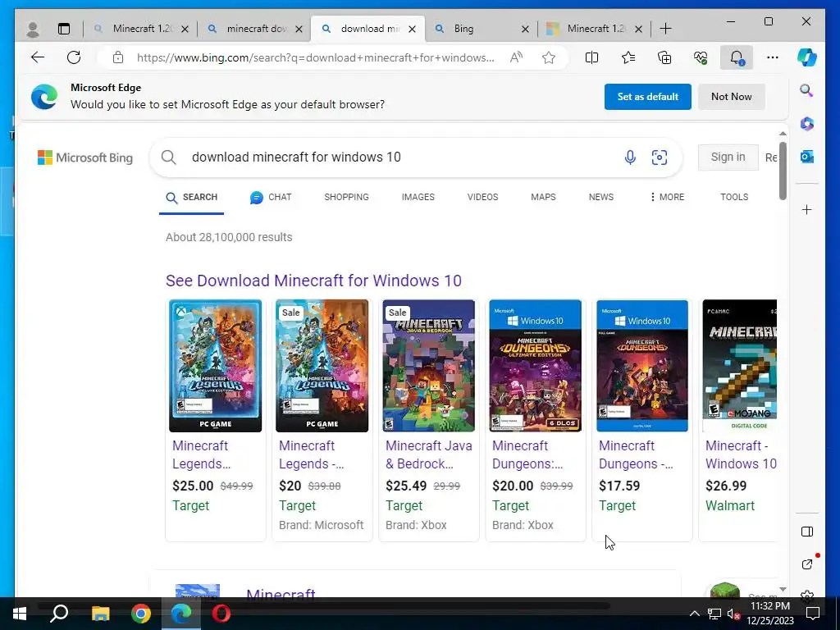Open the Edge profile icon
Screen dimensions: 840x630
(33, 29)
